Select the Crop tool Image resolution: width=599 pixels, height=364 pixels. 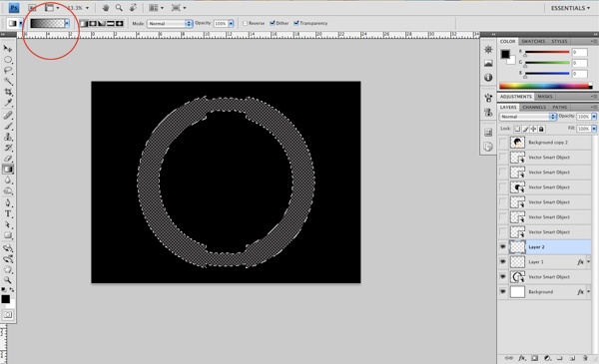[8, 92]
